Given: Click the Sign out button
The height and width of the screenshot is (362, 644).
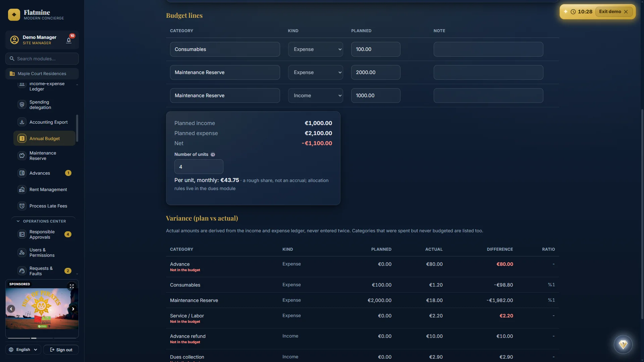Looking at the screenshot, I should click(61, 350).
